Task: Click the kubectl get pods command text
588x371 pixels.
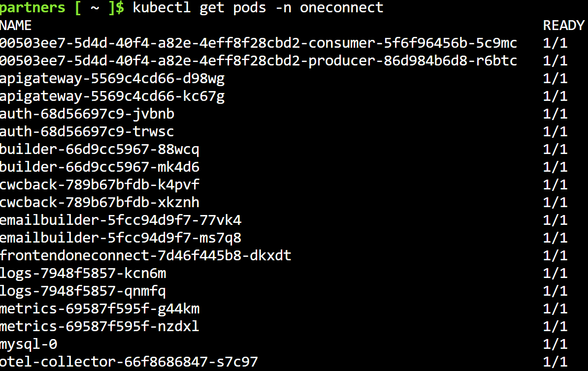Action: pyautogui.click(x=258, y=8)
